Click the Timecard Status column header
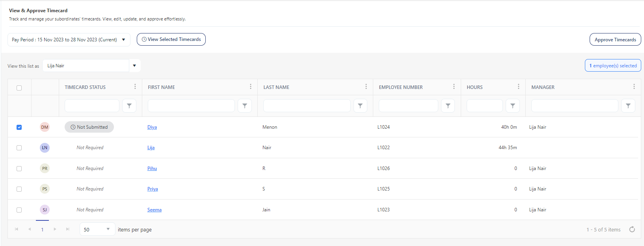The image size is (644, 246). click(x=85, y=87)
